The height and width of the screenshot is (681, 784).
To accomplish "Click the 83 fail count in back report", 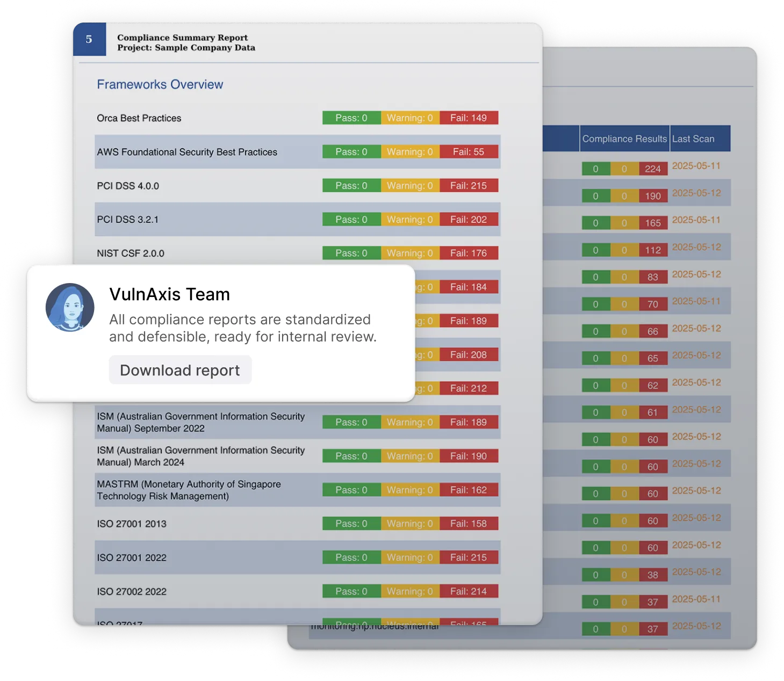I will point(653,277).
